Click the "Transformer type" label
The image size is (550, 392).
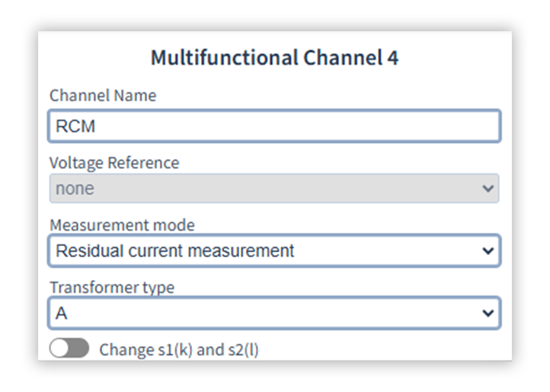click(x=112, y=288)
